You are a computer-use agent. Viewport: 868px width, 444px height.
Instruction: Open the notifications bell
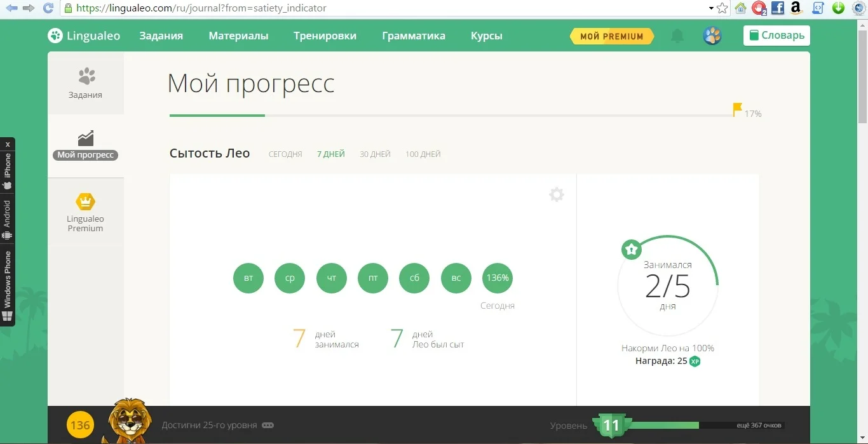tap(677, 36)
